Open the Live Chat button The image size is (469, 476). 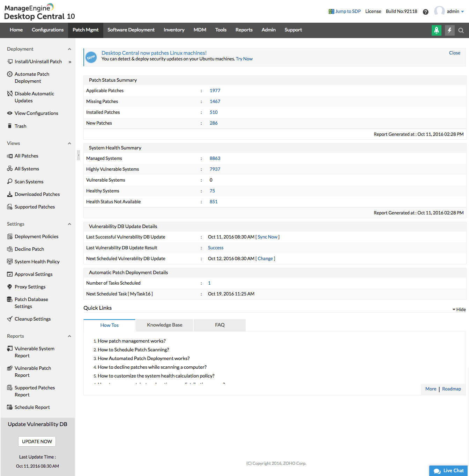pyautogui.click(x=448, y=471)
